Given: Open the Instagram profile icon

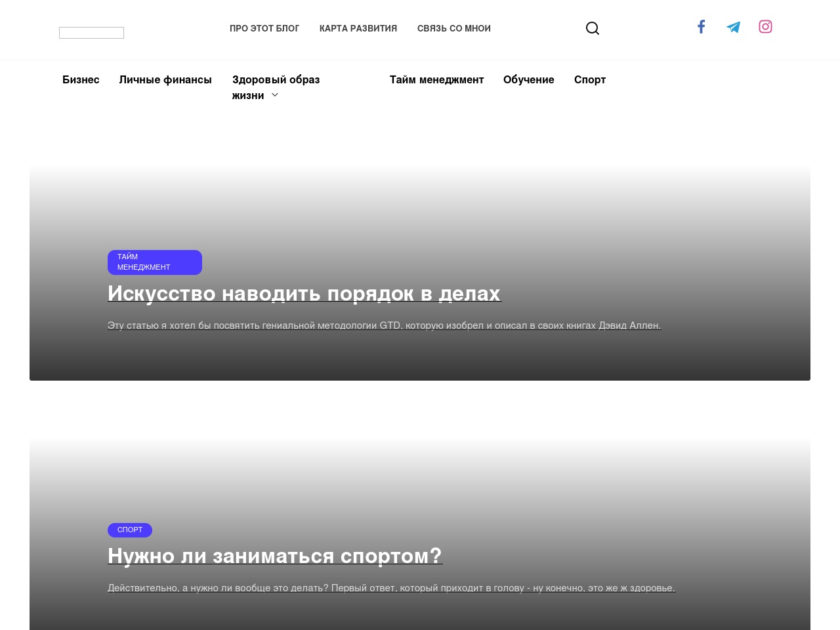Looking at the screenshot, I should 765,27.
